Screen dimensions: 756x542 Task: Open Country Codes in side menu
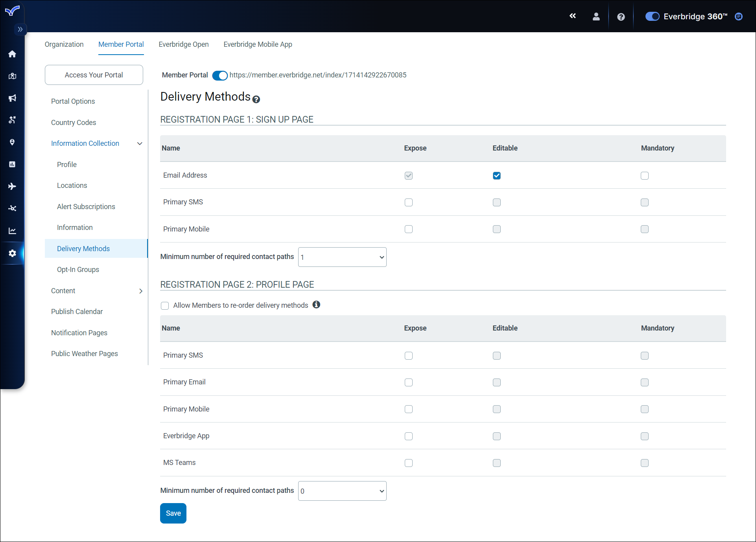click(74, 123)
